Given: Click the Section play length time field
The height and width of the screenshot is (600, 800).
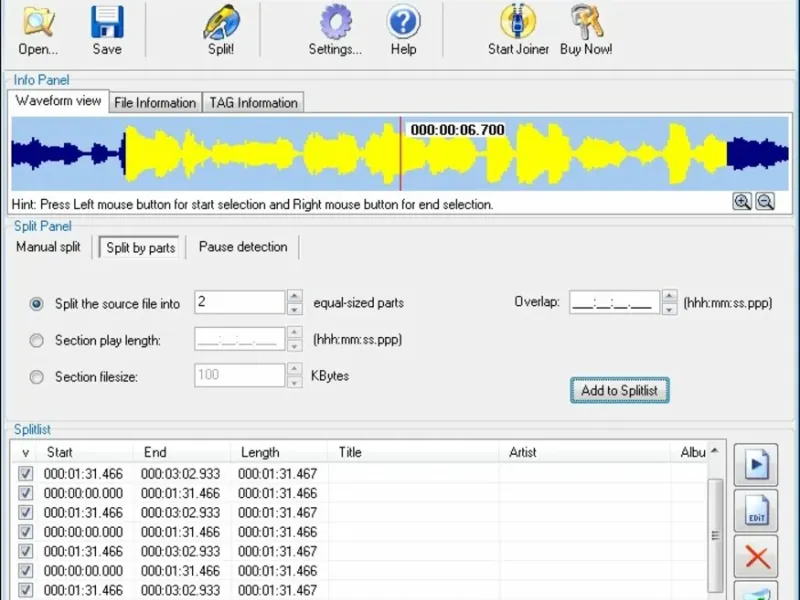Looking at the screenshot, I should click(x=239, y=339).
